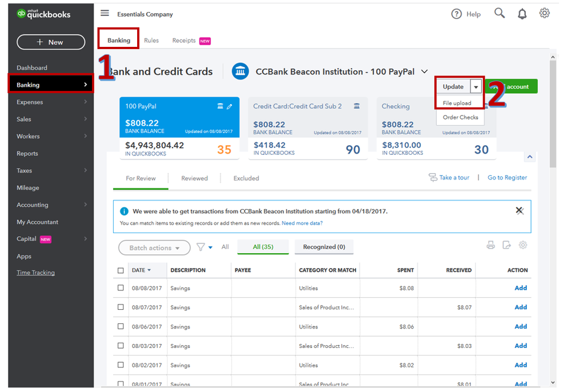The width and height of the screenshot is (571, 392).
Task: Switch to the Receipts tab
Action: (x=184, y=41)
